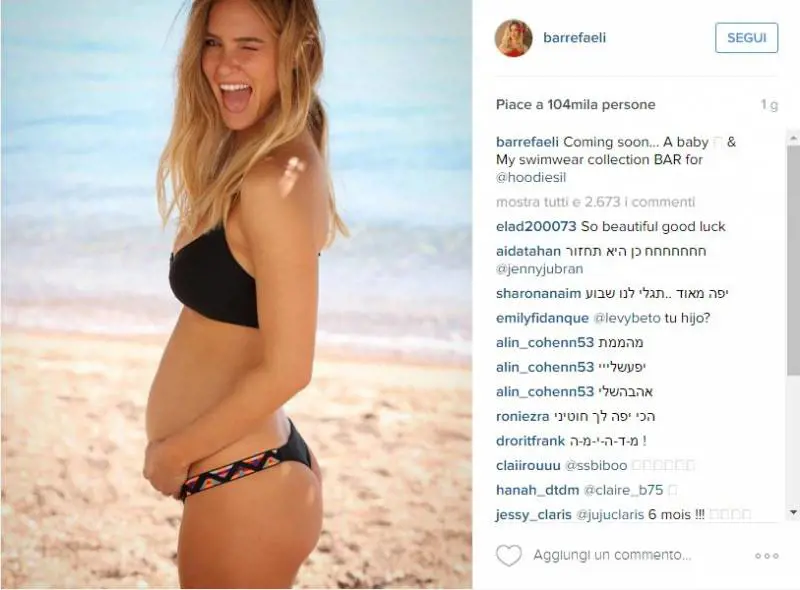Click the heart like icon
This screenshot has height=590, width=800.
coord(509,555)
